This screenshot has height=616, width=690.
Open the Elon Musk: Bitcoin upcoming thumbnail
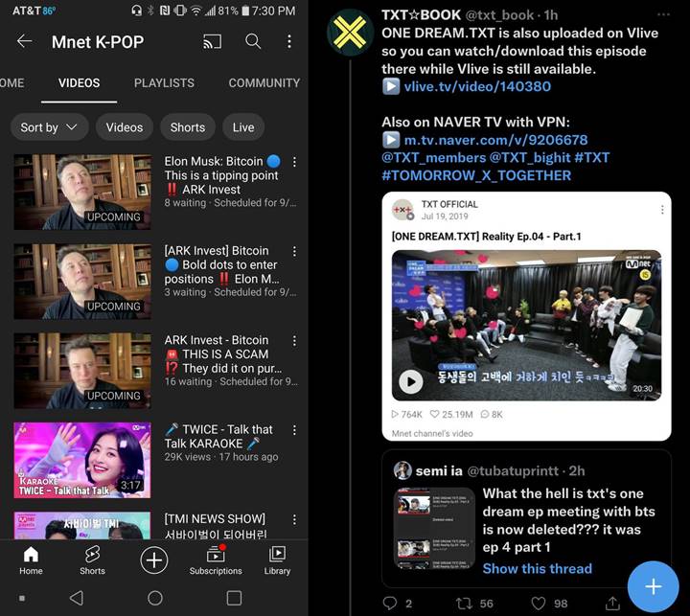[82, 192]
